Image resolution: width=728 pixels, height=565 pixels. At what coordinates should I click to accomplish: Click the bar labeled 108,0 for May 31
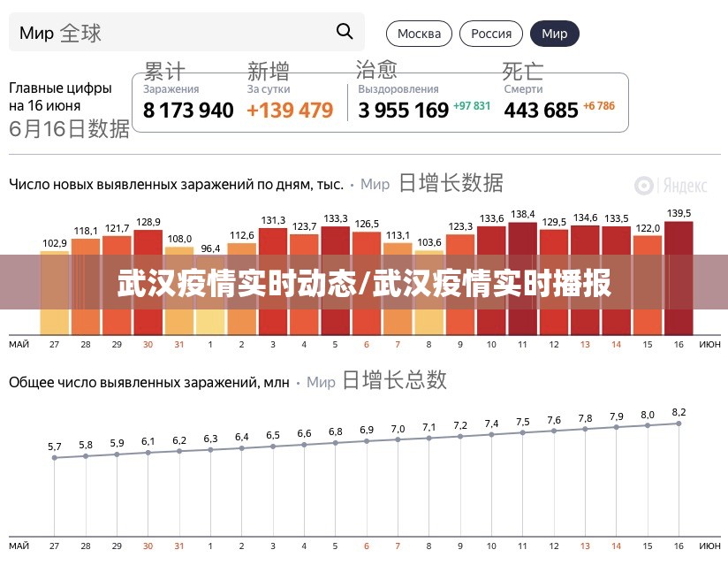coord(179,290)
